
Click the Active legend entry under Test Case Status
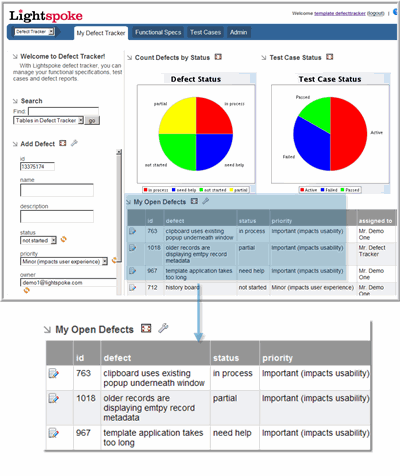(x=308, y=190)
